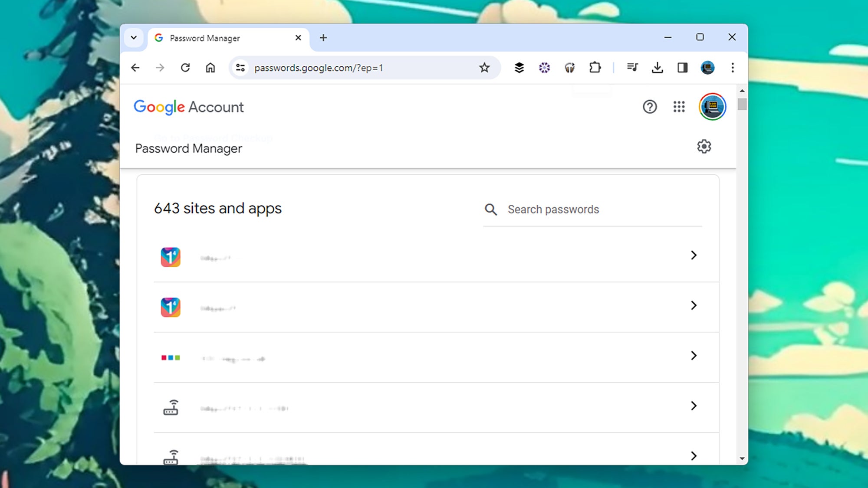868x488 pixels.
Task: Open the Chrome three-dot menu
Action: point(733,68)
